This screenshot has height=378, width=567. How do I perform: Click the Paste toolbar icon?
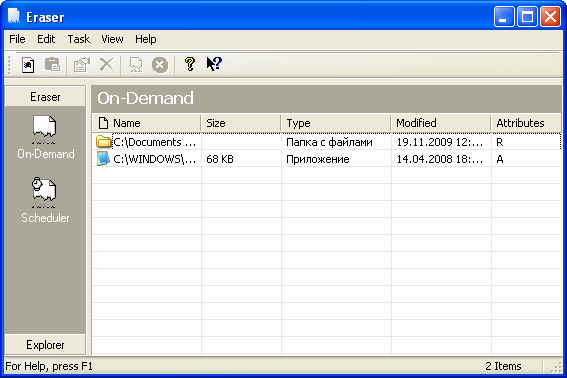click(x=52, y=65)
